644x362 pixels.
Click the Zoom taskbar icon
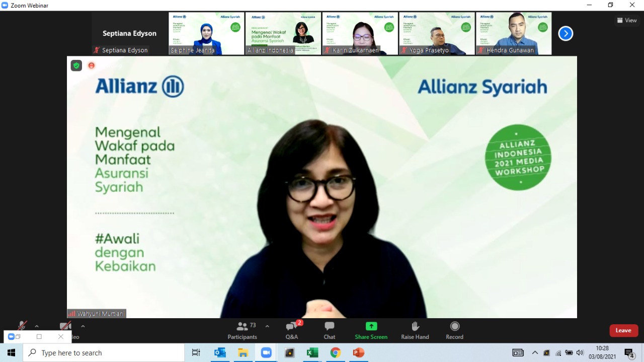point(266,353)
